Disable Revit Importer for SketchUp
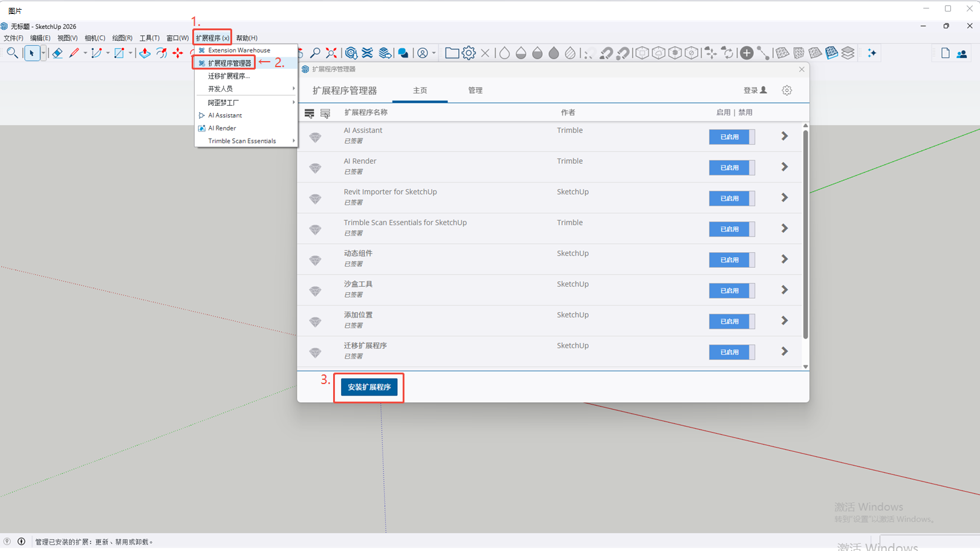This screenshot has height=551, width=980. (x=732, y=198)
